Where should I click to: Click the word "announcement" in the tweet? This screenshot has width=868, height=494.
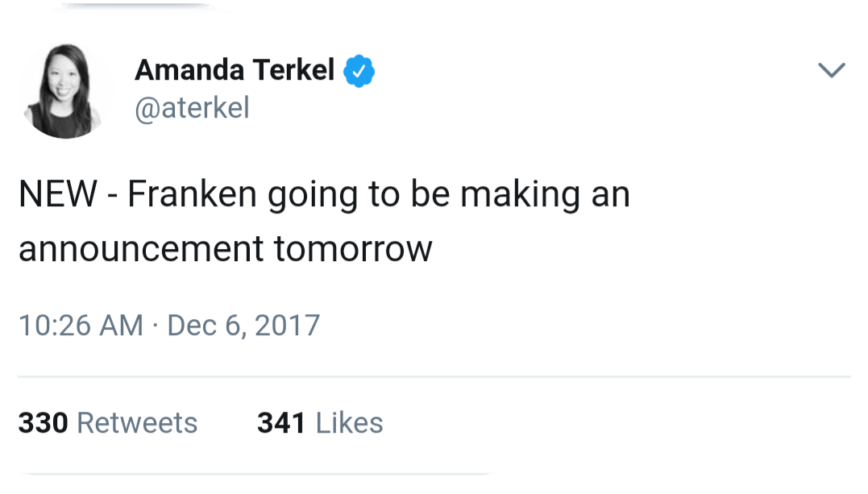[x=140, y=250]
